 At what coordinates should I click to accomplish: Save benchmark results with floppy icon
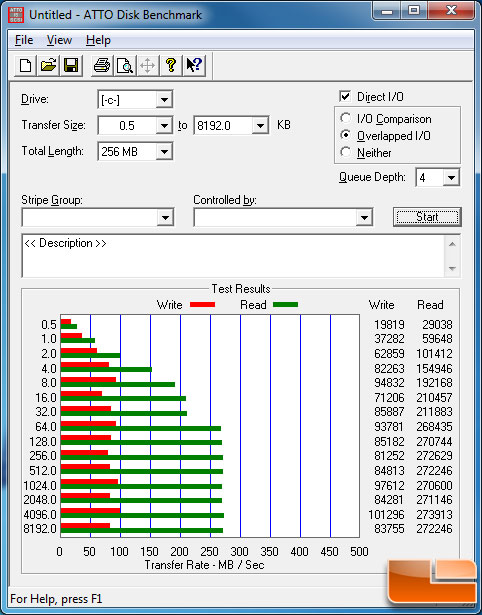tap(71, 65)
